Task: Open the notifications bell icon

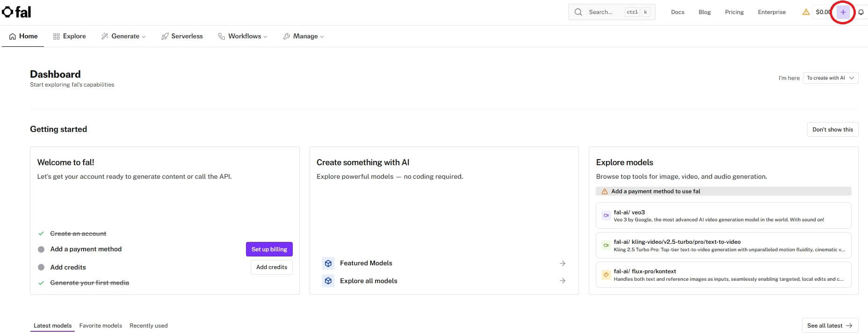Action: [x=861, y=12]
